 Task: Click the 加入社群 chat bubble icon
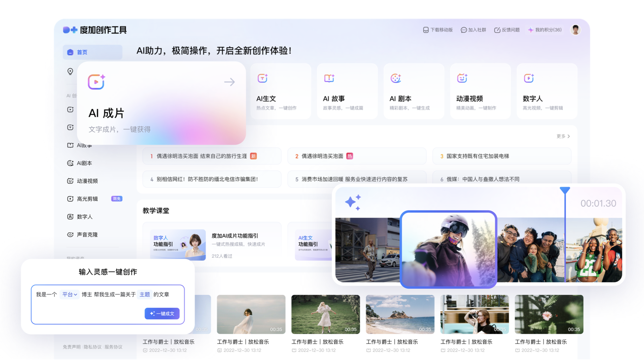coord(464,30)
